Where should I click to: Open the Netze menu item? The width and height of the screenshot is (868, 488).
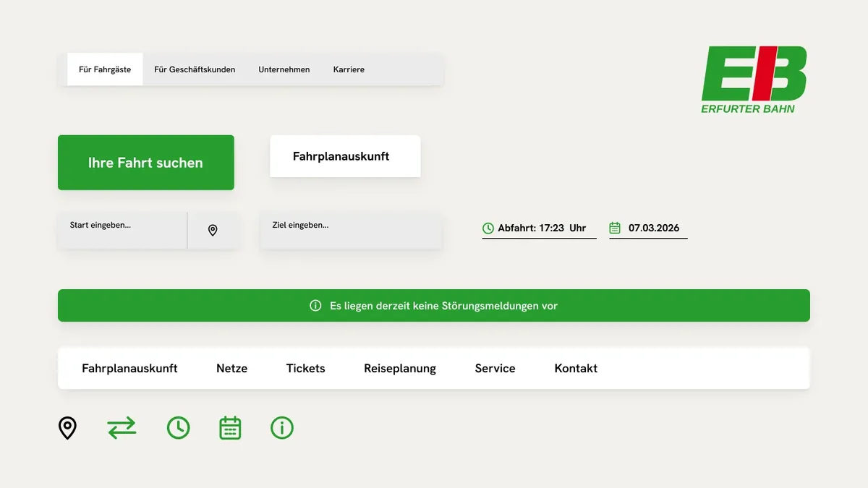point(231,368)
